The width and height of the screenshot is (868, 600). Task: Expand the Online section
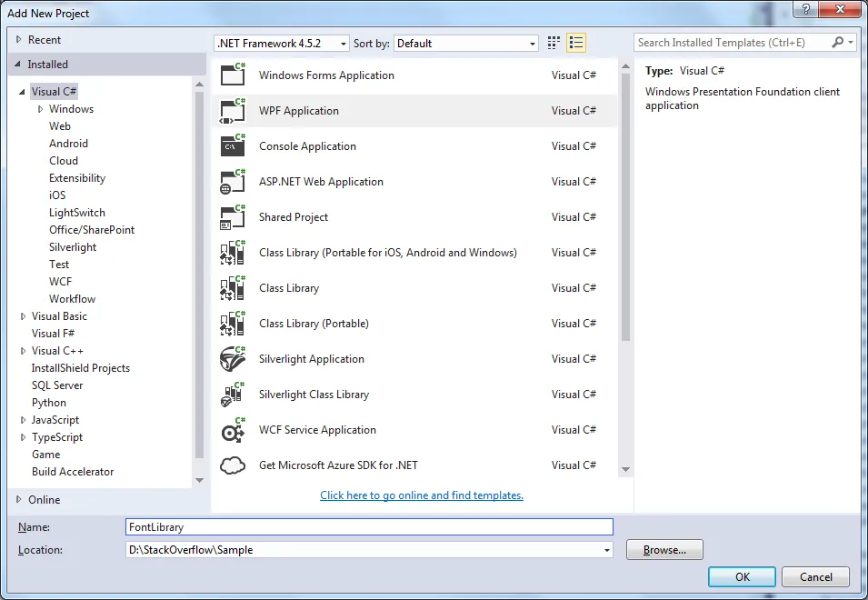(x=18, y=499)
